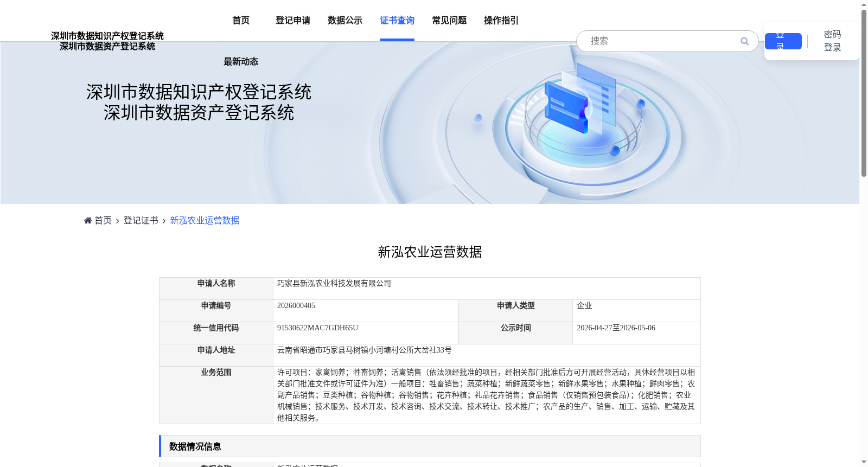Screen dimensions: 868x467
Task: Click the page heading 新泓农业运营数据
Action: pos(430,252)
